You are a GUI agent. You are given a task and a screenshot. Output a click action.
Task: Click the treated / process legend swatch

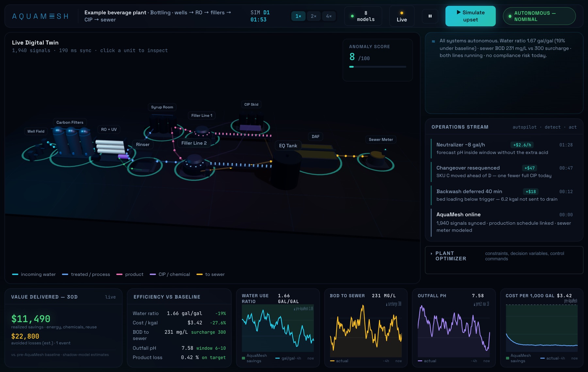(x=65, y=274)
